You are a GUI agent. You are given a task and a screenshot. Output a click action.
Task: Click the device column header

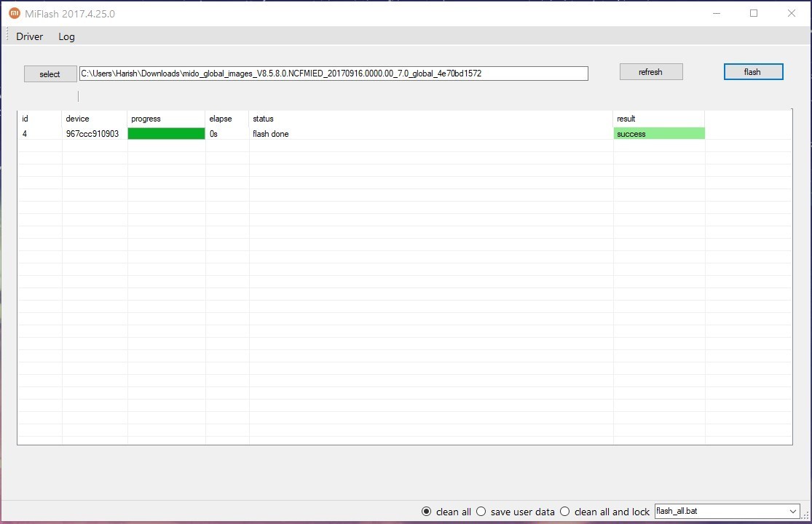click(x=94, y=119)
